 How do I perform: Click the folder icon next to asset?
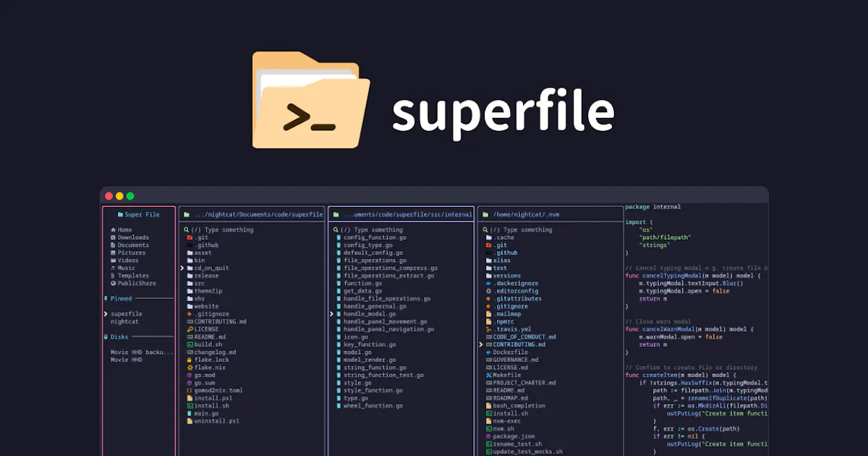click(x=190, y=253)
